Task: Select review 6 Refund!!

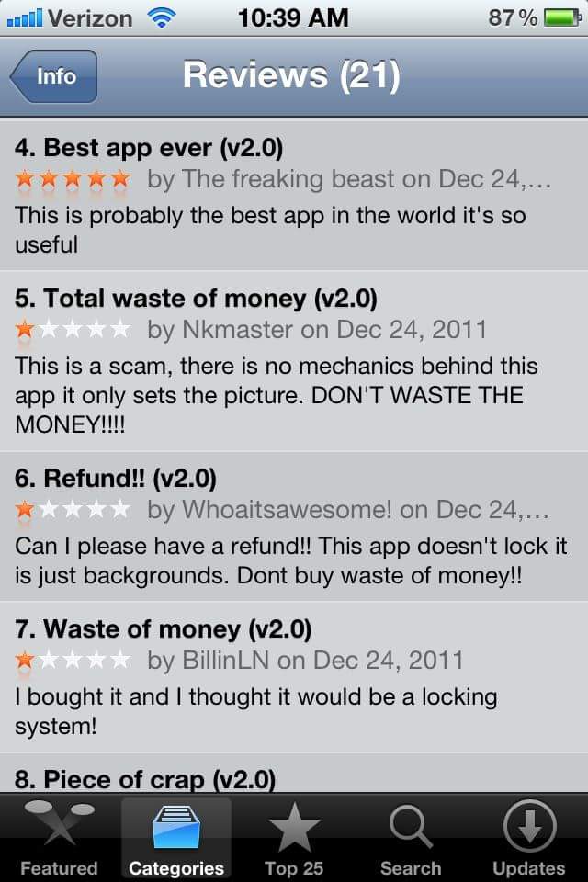Action: 294,526
